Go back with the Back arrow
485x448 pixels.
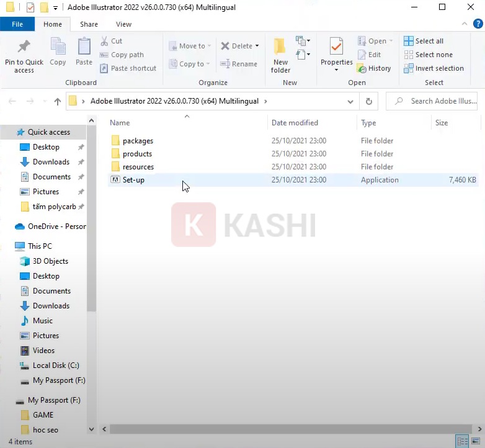pyautogui.click(x=12, y=101)
